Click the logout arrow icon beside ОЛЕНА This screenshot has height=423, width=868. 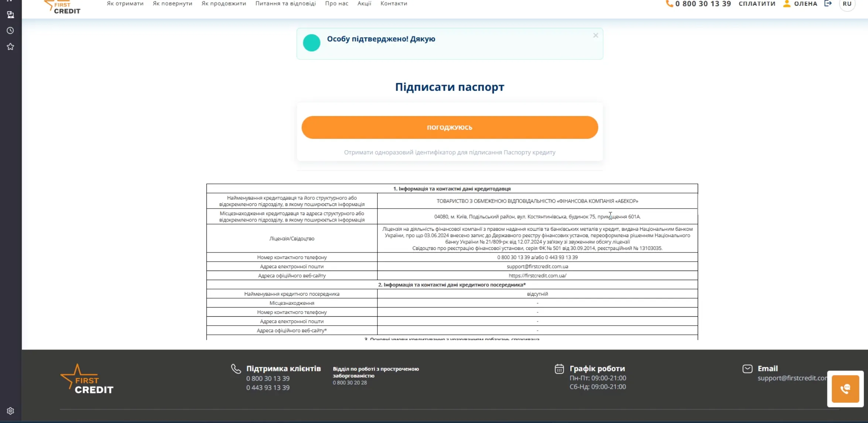[828, 4]
